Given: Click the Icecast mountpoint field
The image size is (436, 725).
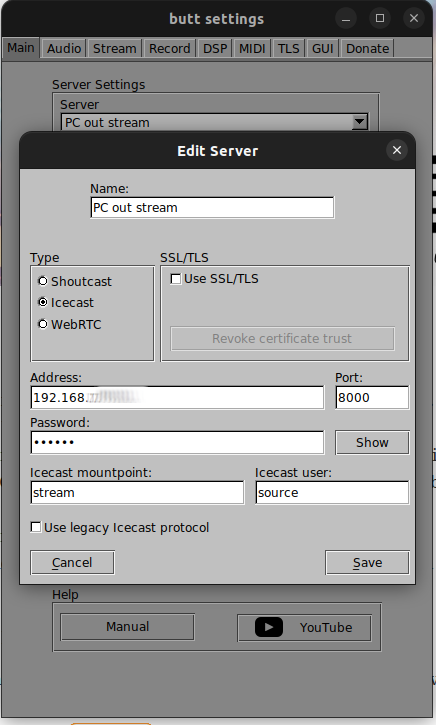Looking at the screenshot, I should pos(137,492).
